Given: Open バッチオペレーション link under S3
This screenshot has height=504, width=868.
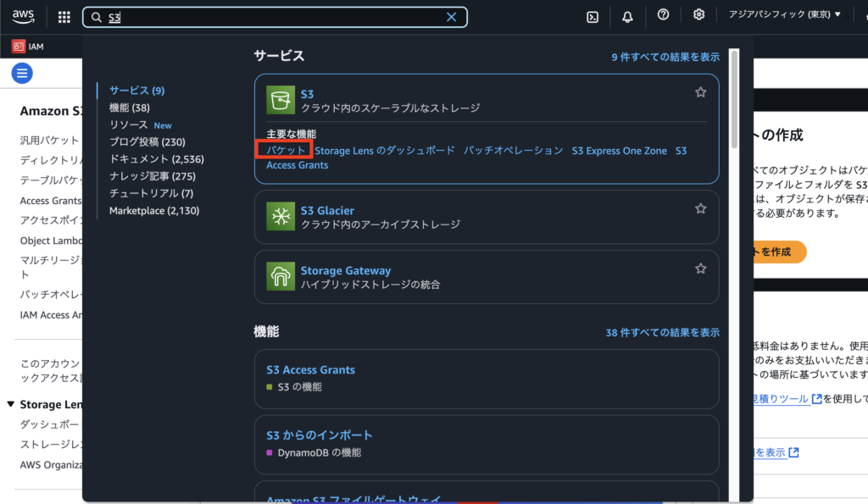Looking at the screenshot, I should coord(513,151).
